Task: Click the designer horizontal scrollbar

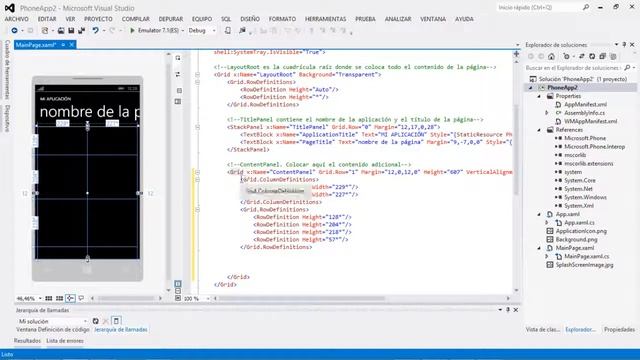Action: pyautogui.click(x=127, y=298)
